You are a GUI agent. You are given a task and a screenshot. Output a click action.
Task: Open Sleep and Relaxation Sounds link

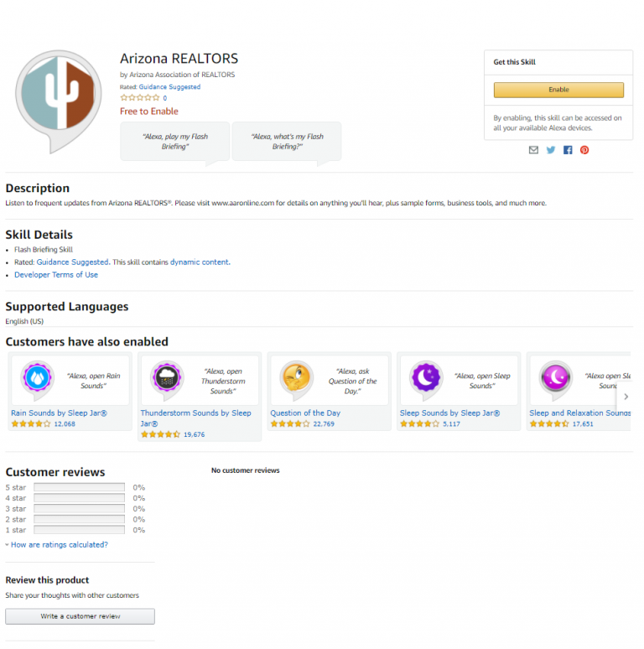pyautogui.click(x=579, y=413)
